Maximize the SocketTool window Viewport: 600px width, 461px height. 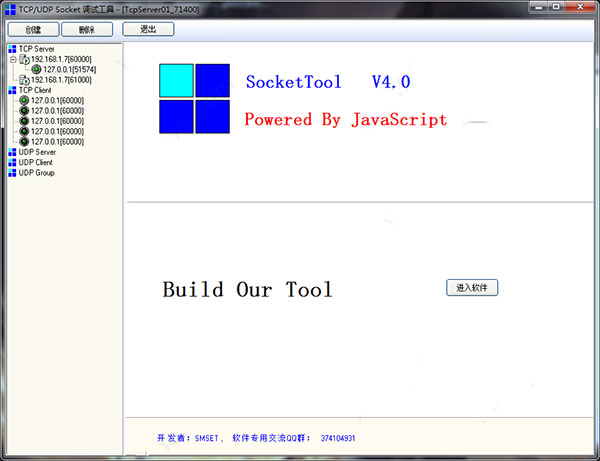[556, 7]
